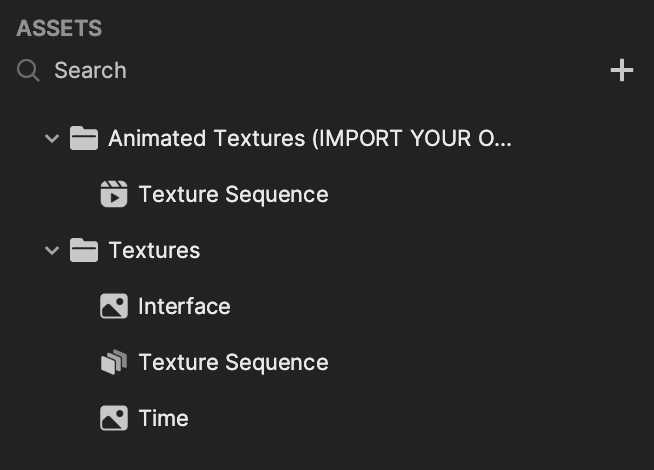This screenshot has width=654, height=470.
Task: Select the Time texture label
Action: click(163, 418)
